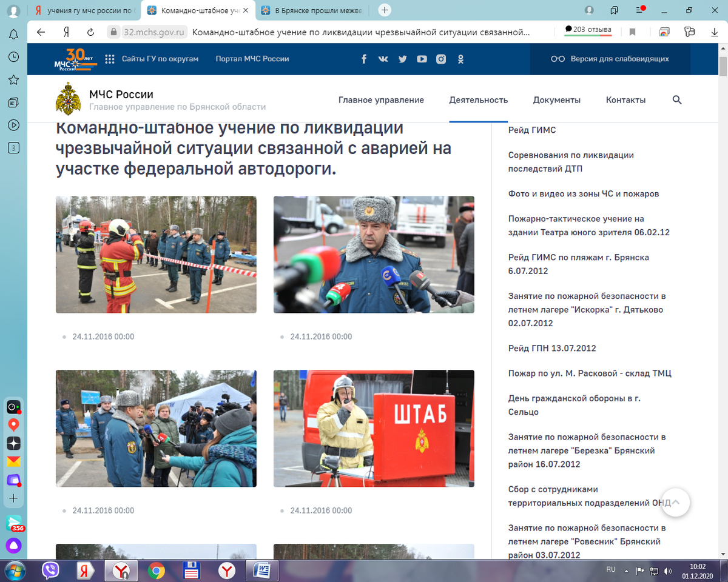Reload the current page

[91, 32]
